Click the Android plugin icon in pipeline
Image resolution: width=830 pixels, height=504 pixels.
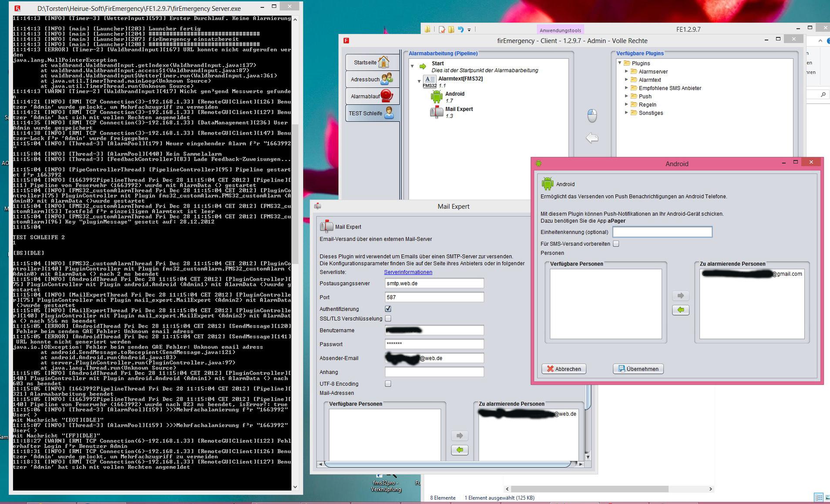click(x=436, y=97)
